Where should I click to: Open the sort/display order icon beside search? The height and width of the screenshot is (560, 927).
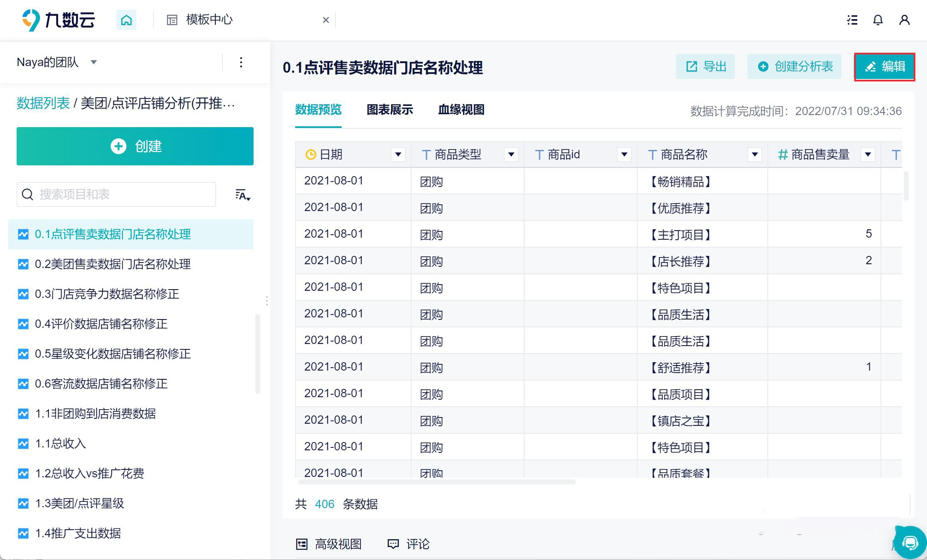coord(242,195)
